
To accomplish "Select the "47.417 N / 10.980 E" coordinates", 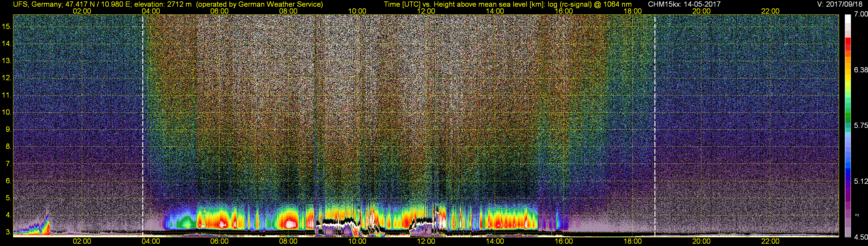I will pyautogui.click(x=98, y=4).
